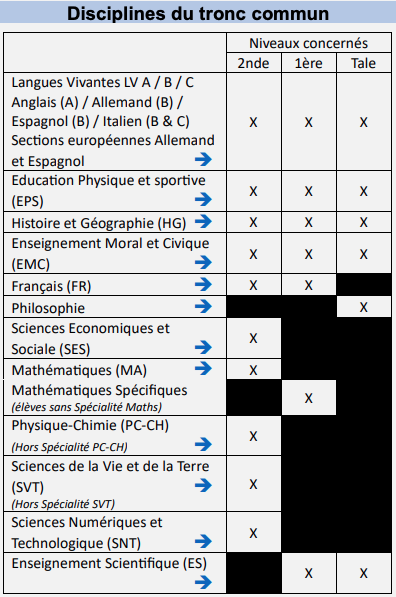396x597 pixels.
Task: Open the Philosophie arrow link
Action: tap(203, 306)
